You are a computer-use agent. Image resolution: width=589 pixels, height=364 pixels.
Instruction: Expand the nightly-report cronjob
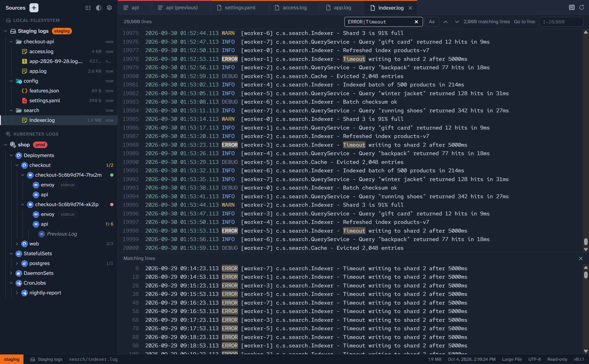17,293
